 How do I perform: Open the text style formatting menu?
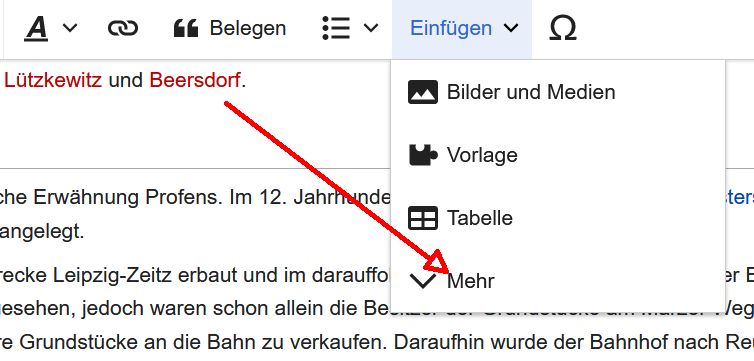[50, 28]
